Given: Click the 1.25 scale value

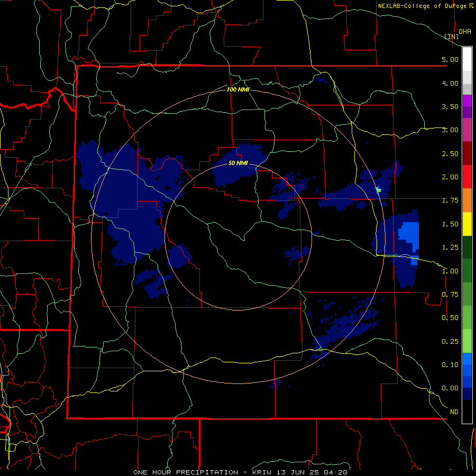Looking at the screenshot, I should pyautogui.click(x=450, y=248).
